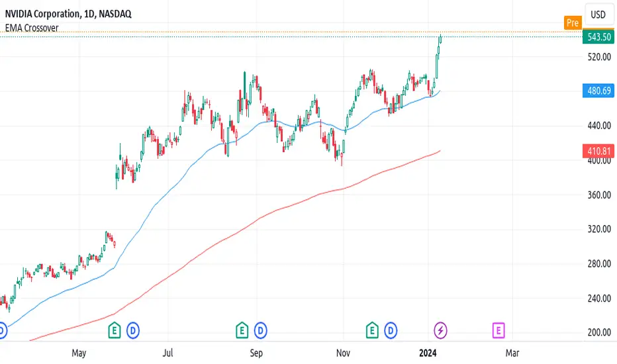Click the orange Pre market label

pos(573,23)
